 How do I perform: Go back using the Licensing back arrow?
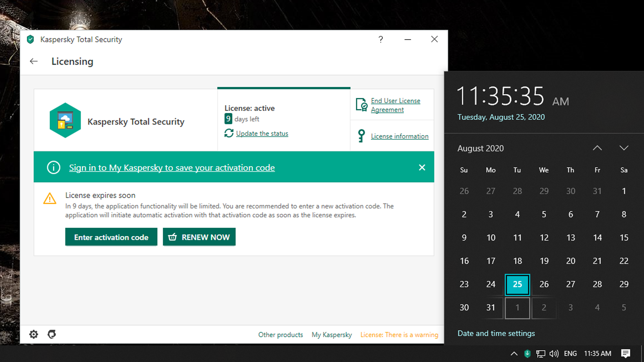[34, 61]
